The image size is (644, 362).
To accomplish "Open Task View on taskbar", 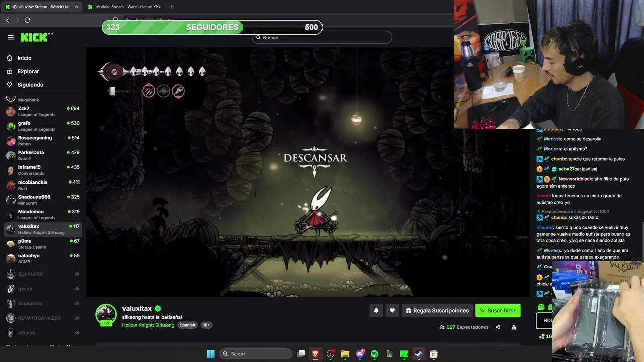I will click(x=301, y=354).
